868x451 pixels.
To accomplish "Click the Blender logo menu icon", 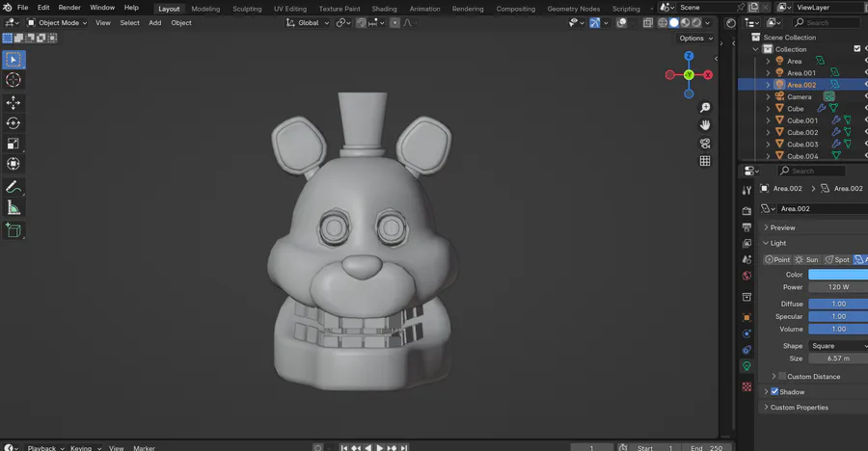I will (7, 8).
